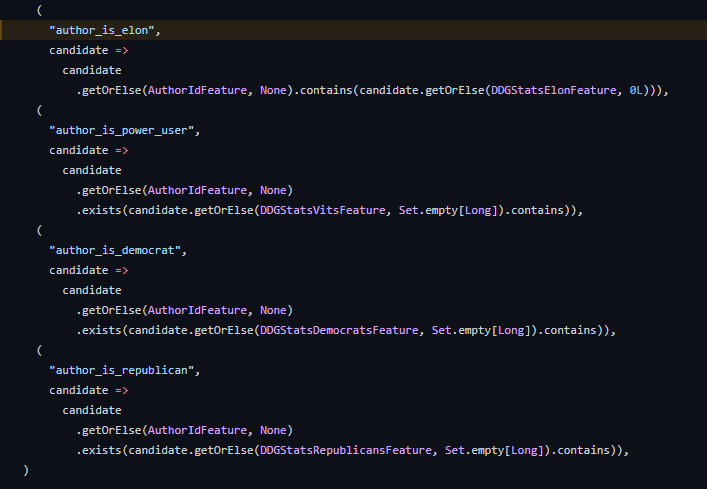Click the arrow operator under "author_is_elon"
Image resolution: width=707 pixels, height=489 pixels.
[x=122, y=50]
